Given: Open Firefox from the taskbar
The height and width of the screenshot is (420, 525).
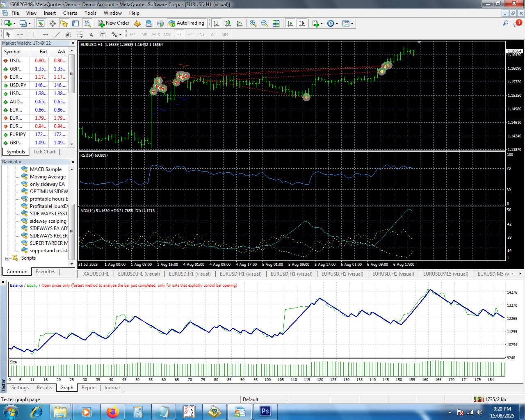Looking at the screenshot, I should click(x=112, y=411).
